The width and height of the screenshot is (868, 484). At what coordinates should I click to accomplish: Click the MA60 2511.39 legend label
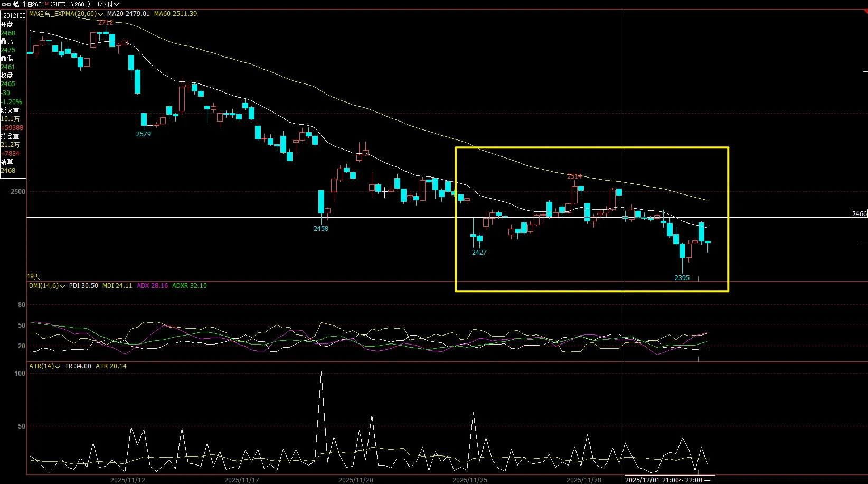[x=175, y=14]
